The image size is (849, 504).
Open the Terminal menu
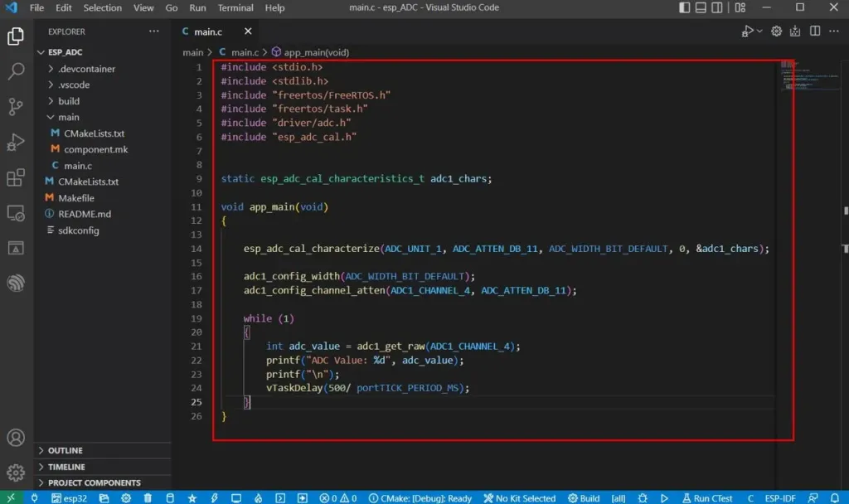tap(235, 7)
